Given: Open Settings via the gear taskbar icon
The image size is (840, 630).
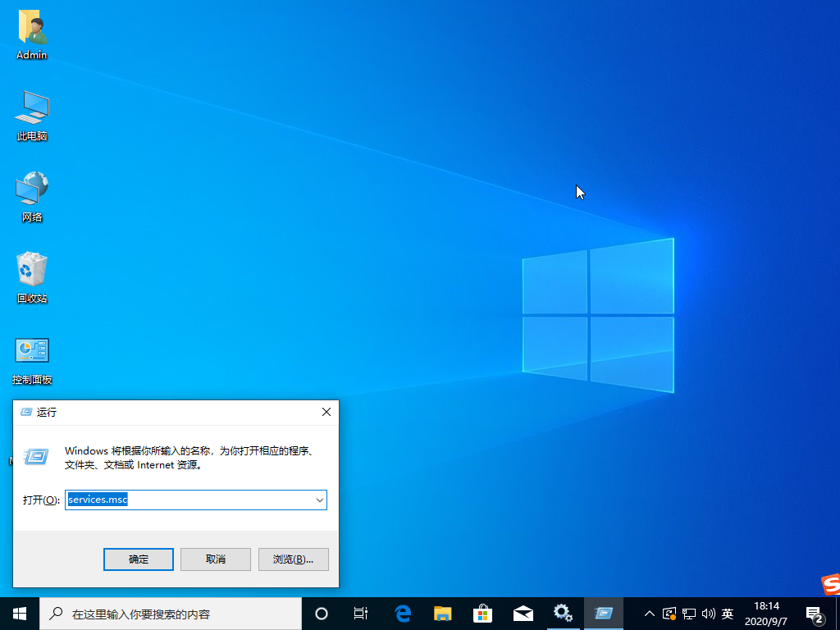Looking at the screenshot, I should point(563,613).
